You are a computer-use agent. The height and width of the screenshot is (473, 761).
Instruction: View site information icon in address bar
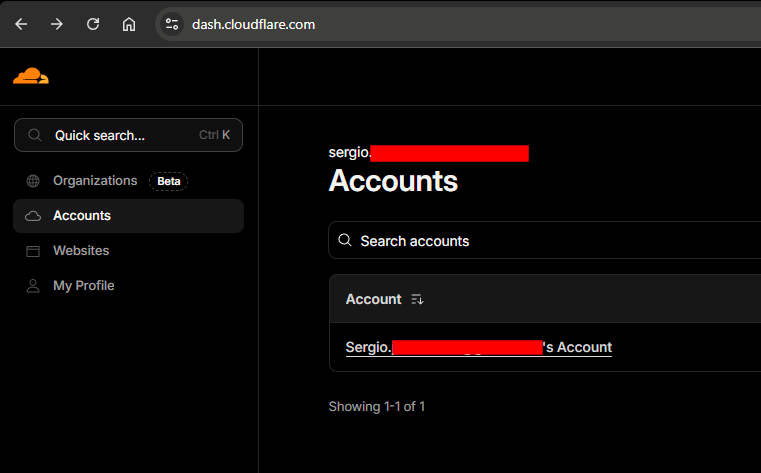click(171, 24)
